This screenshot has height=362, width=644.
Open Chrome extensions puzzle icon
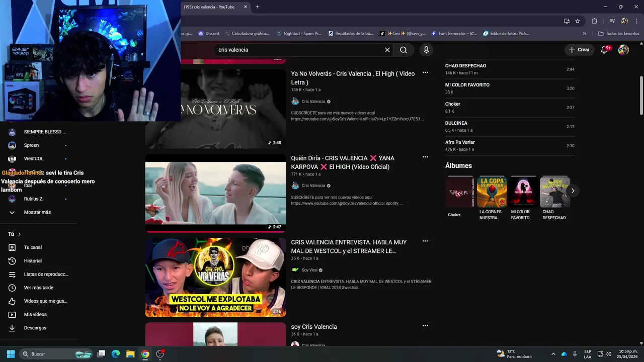[x=595, y=21]
